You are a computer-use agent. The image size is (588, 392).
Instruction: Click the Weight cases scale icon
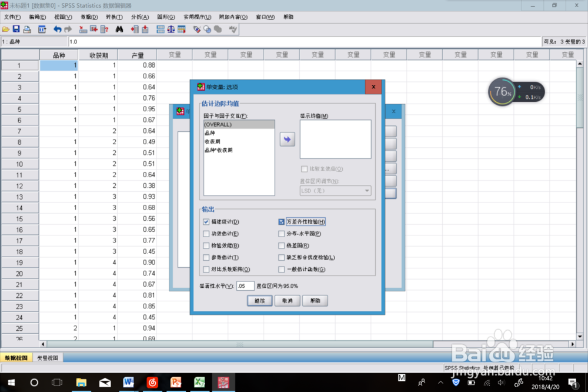coord(171,29)
